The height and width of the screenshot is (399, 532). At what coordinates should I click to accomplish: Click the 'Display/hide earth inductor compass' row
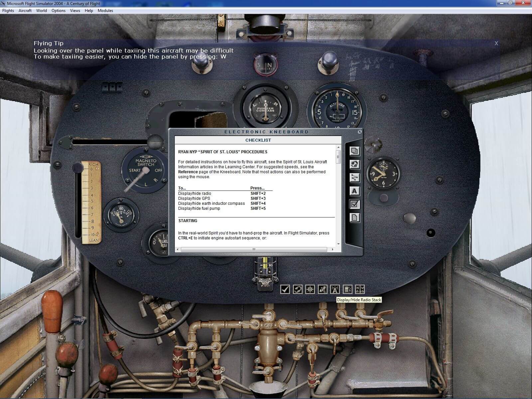(222, 203)
